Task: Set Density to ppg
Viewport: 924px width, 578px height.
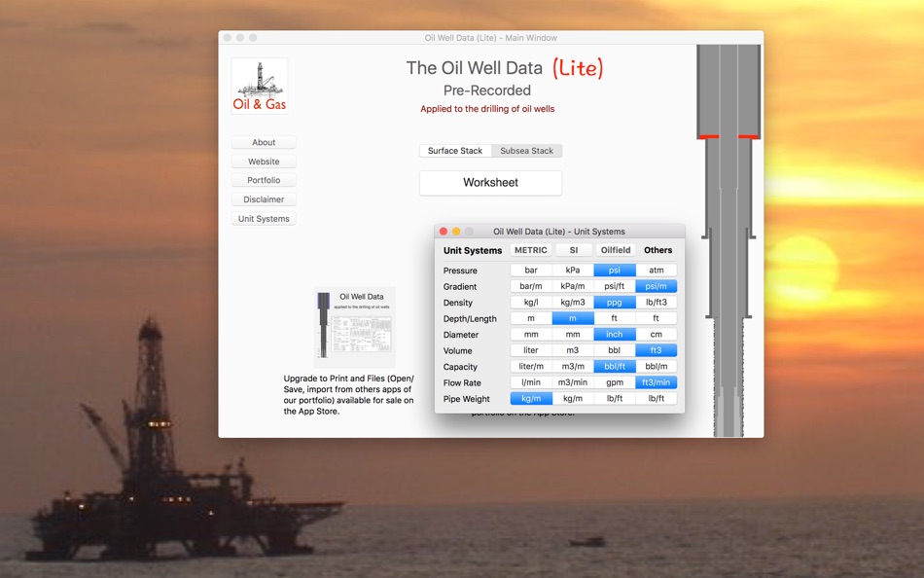Action: tap(615, 302)
